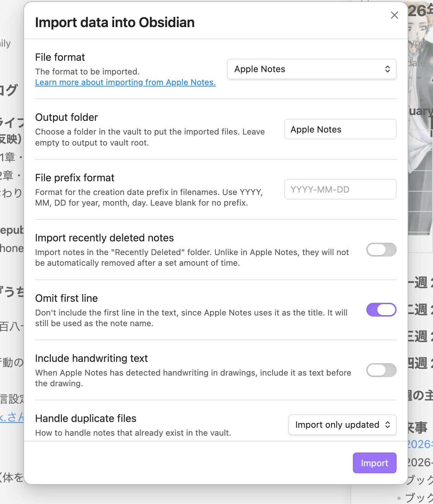The width and height of the screenshot is (433, 504).
Task: Open the Learn more about importing link
Action: (125, 82)
